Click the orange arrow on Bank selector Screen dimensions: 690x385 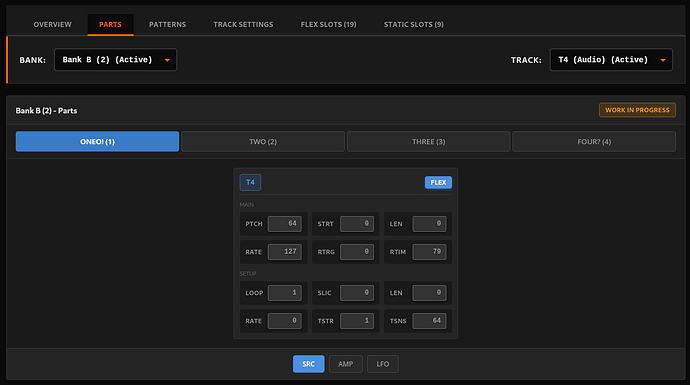pos(167,60)
